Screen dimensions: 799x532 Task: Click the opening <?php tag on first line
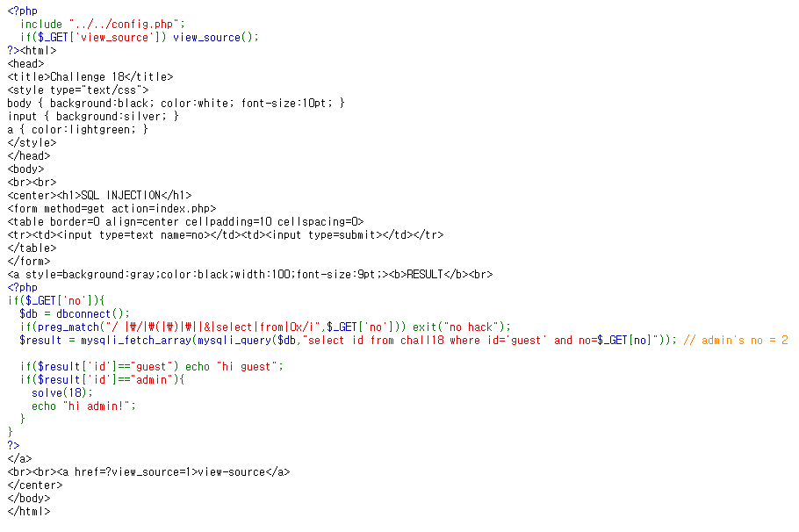point(23,11)
